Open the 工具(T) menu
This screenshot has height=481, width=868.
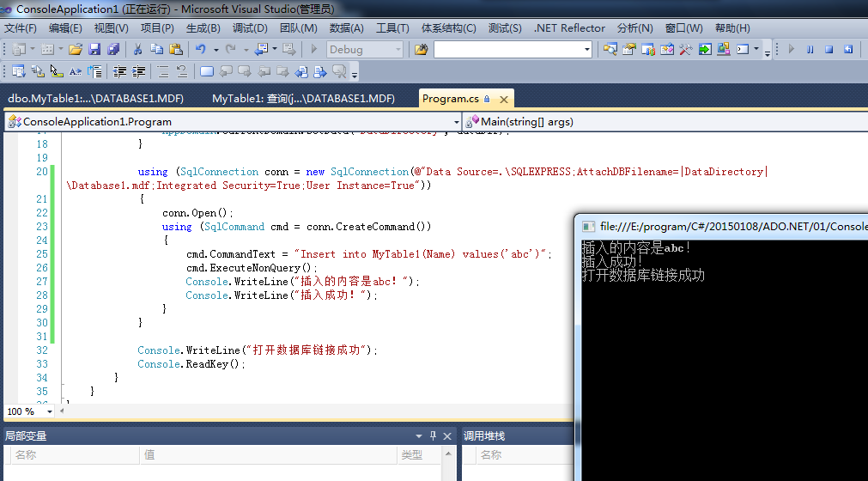(x=392, y=28)
